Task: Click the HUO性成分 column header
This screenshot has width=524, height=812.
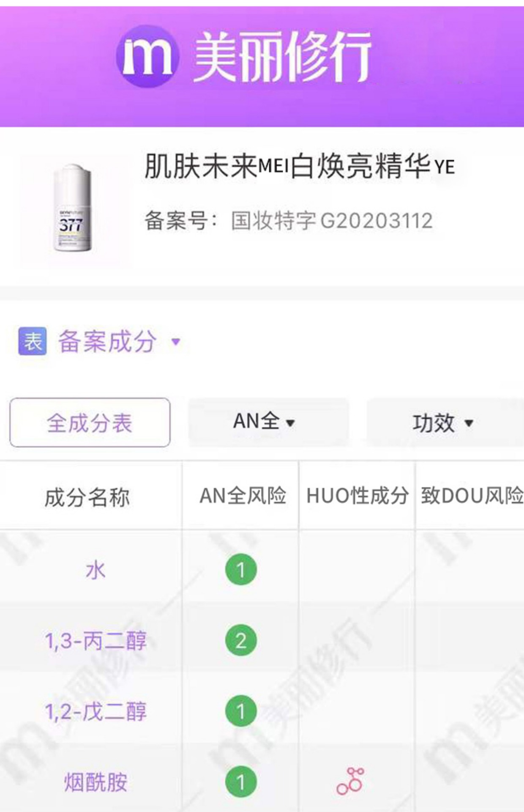Action: (x=357, y=496)
